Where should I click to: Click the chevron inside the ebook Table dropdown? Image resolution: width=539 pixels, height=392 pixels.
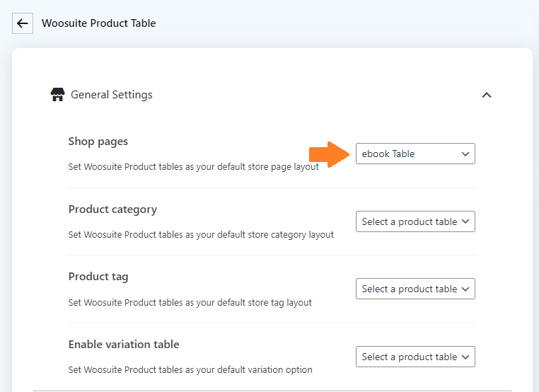[465, 154]
